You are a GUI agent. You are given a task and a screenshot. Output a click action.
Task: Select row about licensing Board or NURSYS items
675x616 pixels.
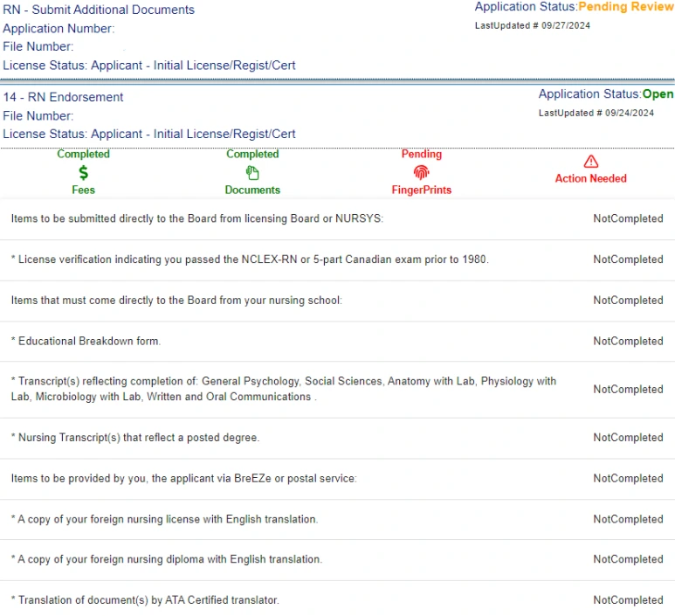[337, 218]
